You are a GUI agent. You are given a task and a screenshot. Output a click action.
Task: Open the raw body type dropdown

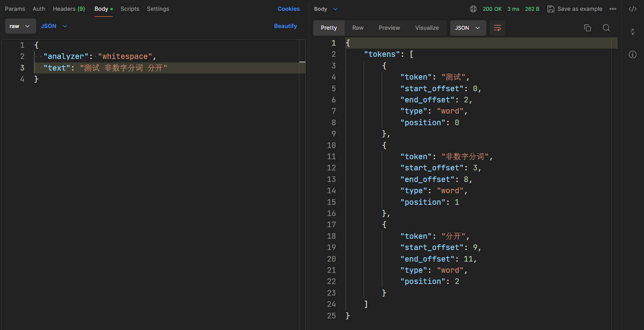point(20,26)
